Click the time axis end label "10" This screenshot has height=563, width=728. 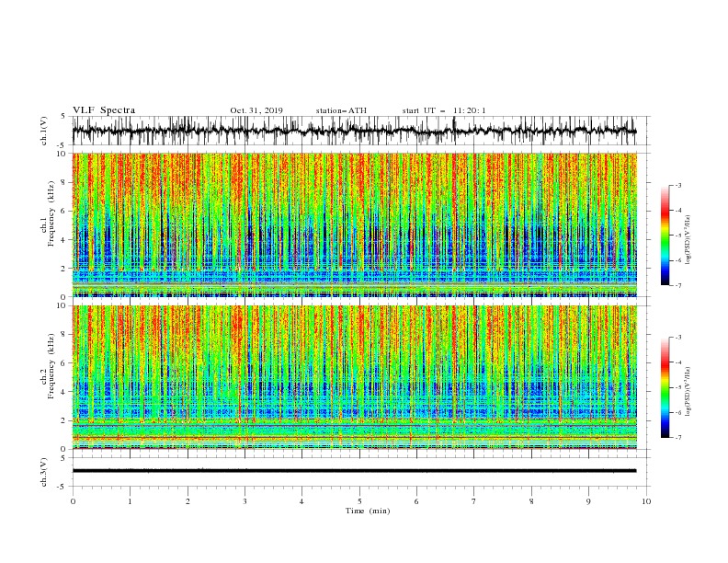click(646, 501)
